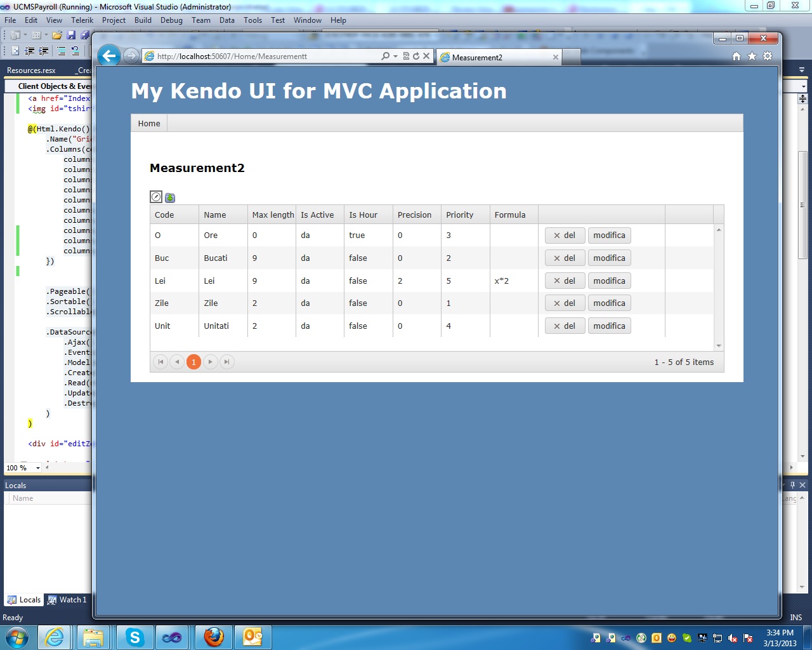Close the Measurement2 browser tab
Screen dimensions: 812x650
pyautogui.click(x=556, y=57)
